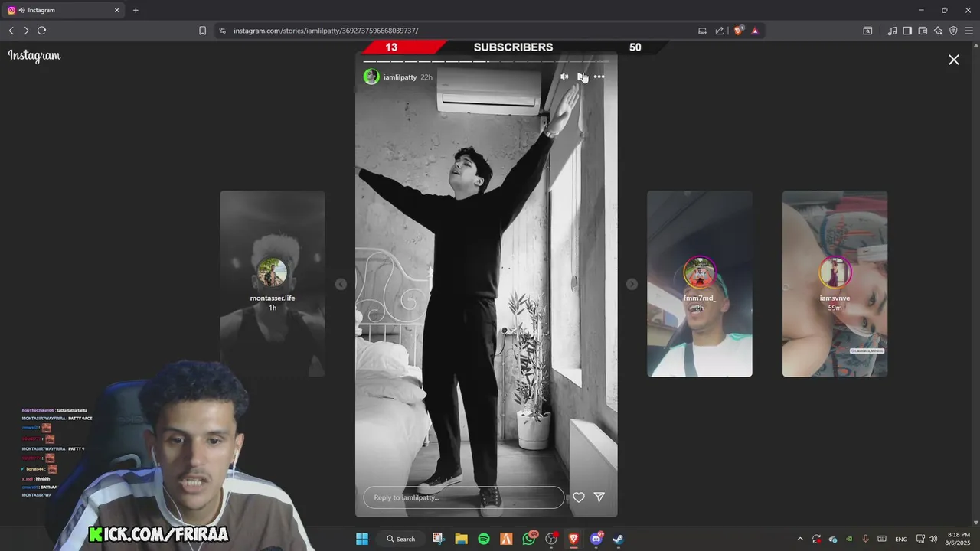The height and width of the screenshot is (551, 980).
Task: Open Snipping Tool from taskbar
Action: pos(438,539)
